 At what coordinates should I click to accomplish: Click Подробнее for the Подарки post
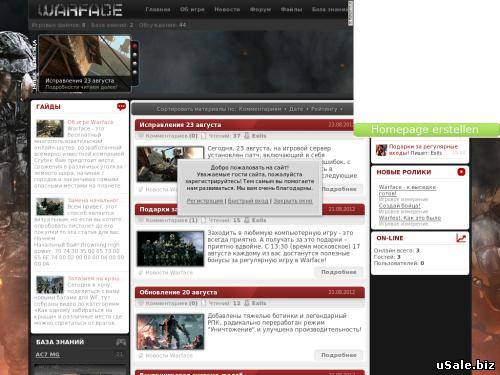coord(339,272)
